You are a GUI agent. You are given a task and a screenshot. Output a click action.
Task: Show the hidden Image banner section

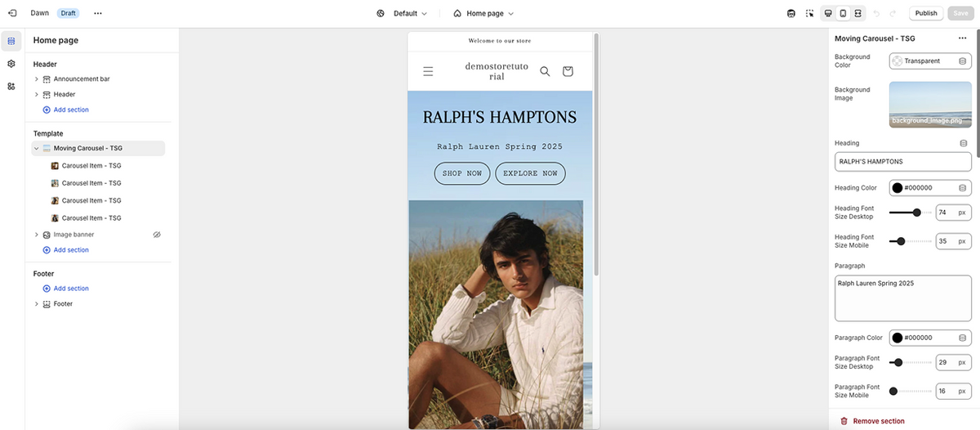point(157,235)
